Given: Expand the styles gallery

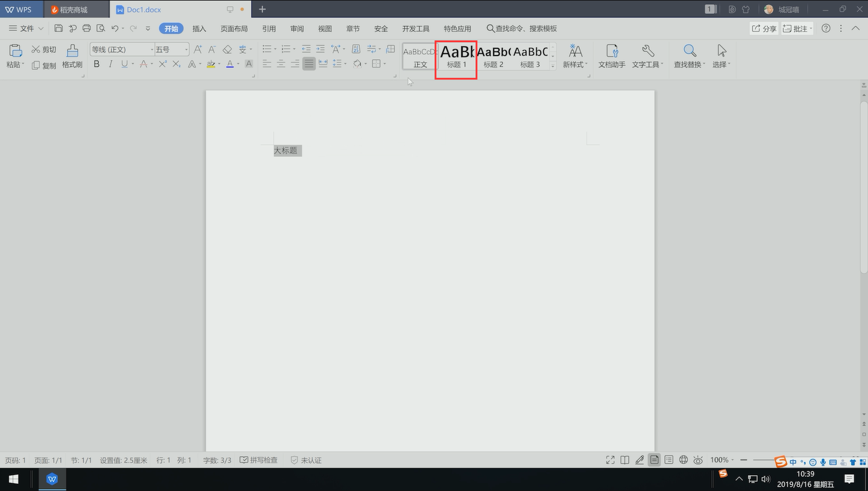Looking at the screenshot, I should click(553, 65).
